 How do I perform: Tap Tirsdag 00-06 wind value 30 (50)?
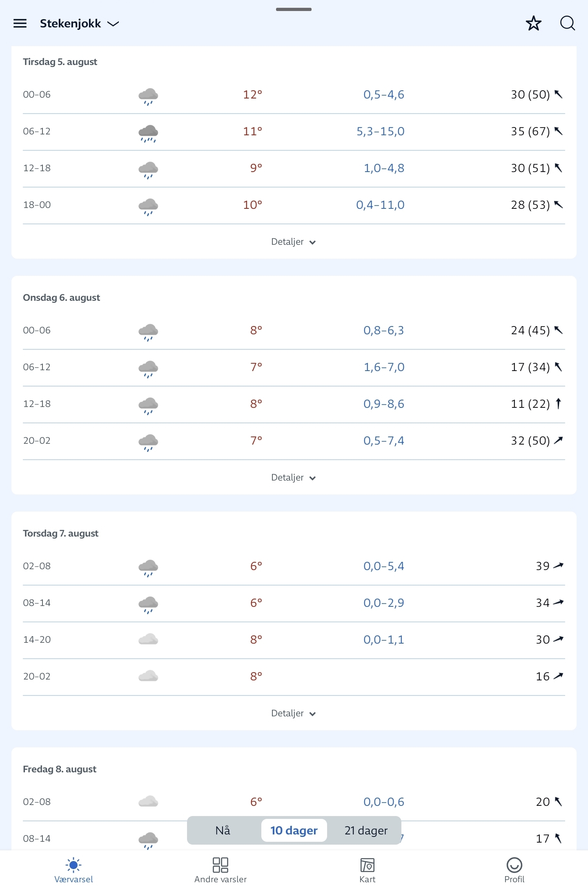530,95
